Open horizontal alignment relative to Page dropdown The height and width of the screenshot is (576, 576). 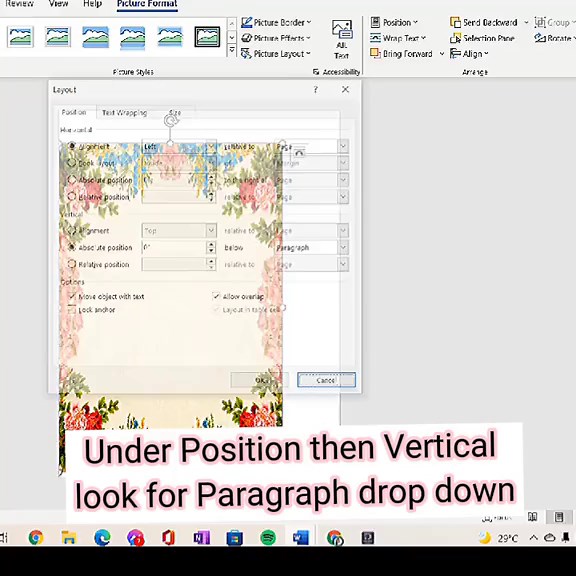[312, 147]
